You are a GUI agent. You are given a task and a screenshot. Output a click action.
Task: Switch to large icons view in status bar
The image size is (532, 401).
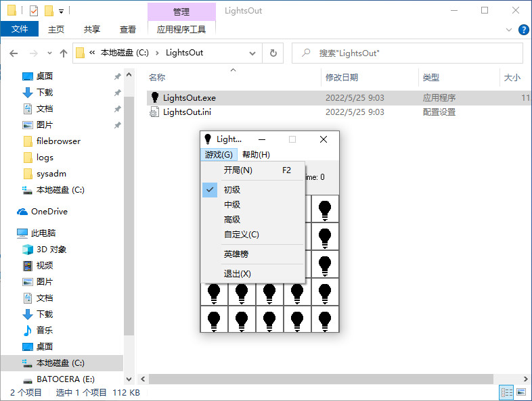(521, 392)
